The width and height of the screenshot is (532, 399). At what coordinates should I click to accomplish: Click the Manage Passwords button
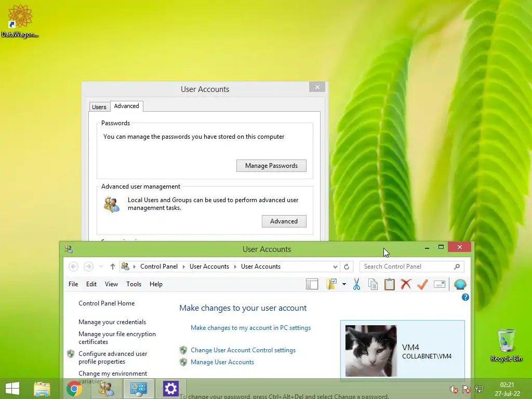pos(271,166)
